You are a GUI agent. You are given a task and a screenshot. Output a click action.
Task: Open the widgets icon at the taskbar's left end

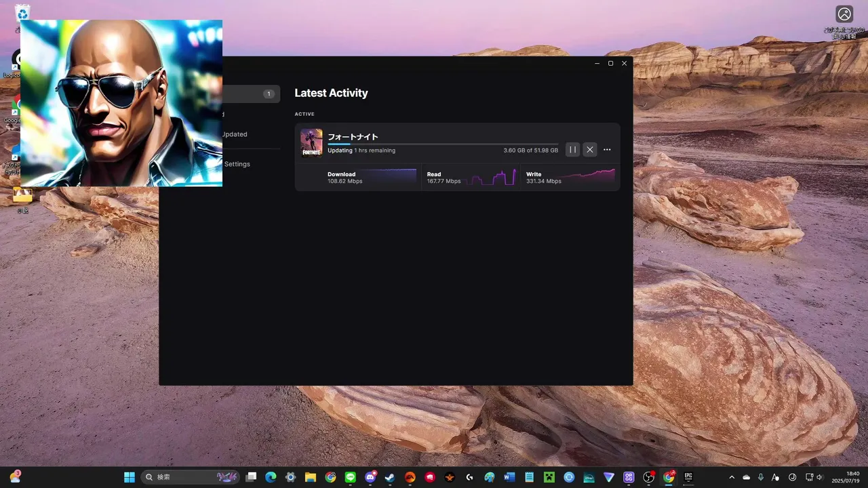coord(15,477)
